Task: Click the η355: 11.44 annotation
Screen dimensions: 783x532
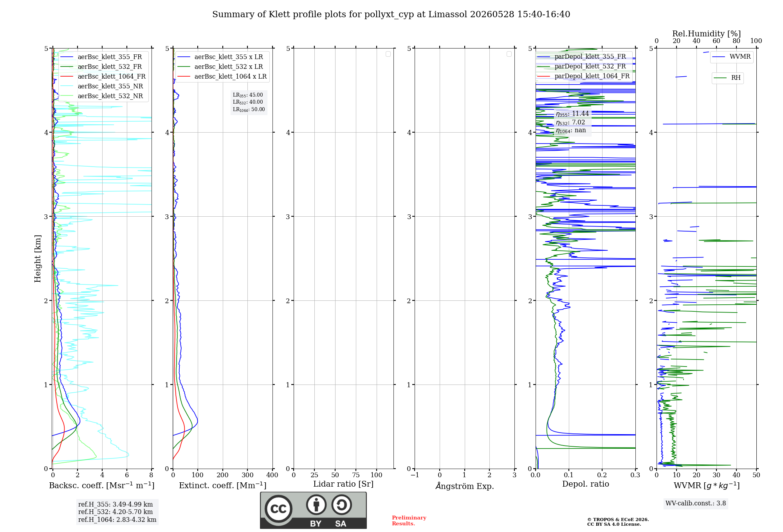Action: pos(572,114)
